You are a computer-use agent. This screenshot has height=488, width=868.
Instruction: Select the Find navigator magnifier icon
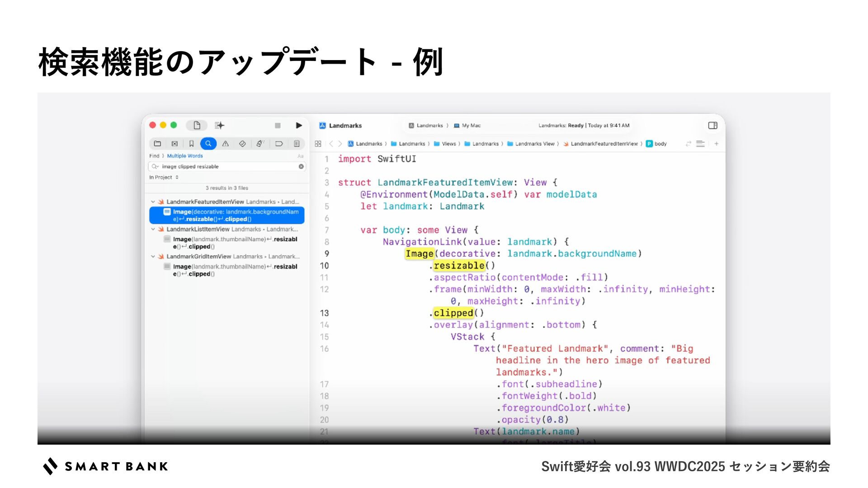tap(208, 144)
